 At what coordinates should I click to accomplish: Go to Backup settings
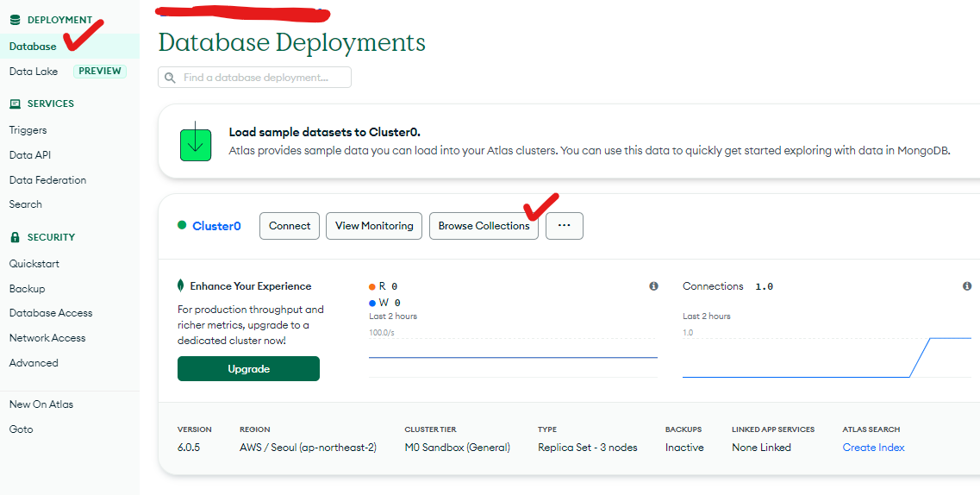(x=27, y=289)
